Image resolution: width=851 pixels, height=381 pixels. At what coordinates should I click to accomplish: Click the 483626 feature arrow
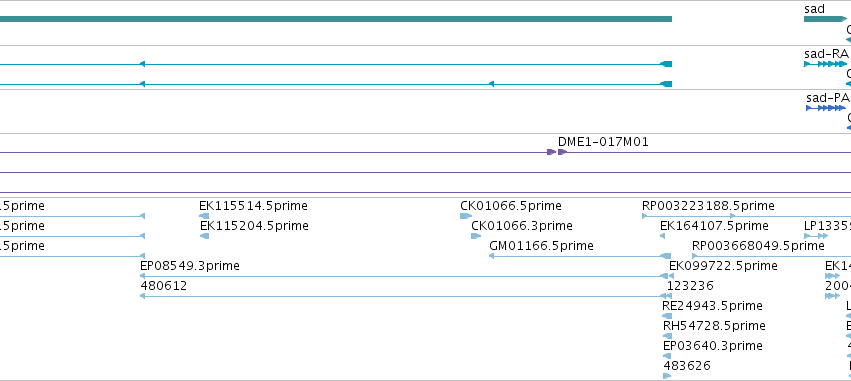coord(667,376)
